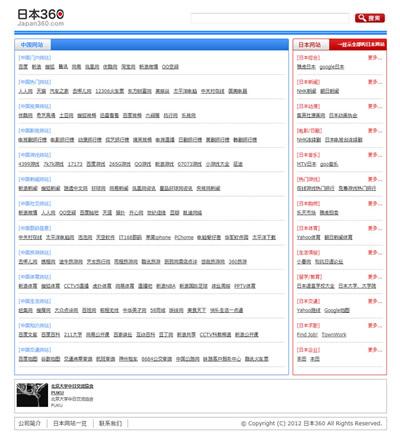Open the CCTV5直播 link
This screenshot has height=442, width=400.
coord(76,286)
